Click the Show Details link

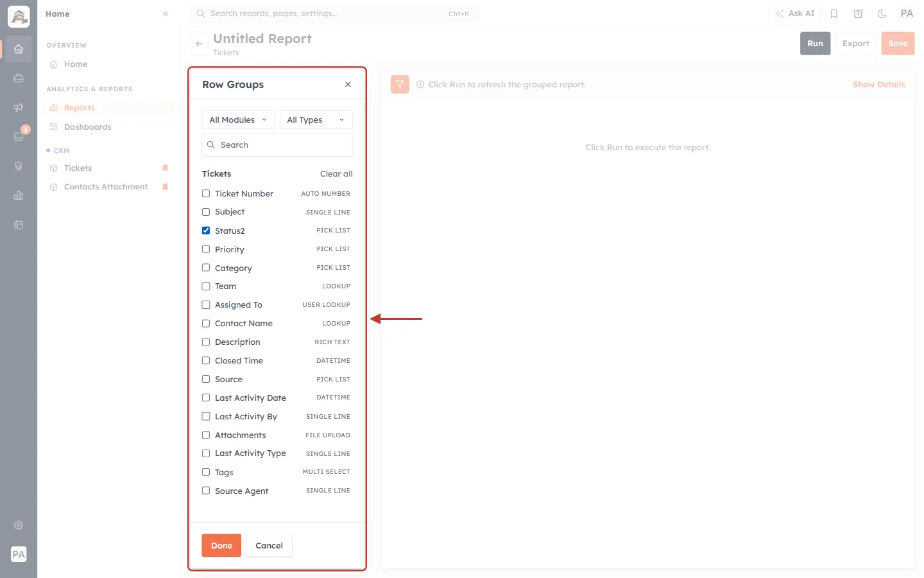(x=878, y=84)
